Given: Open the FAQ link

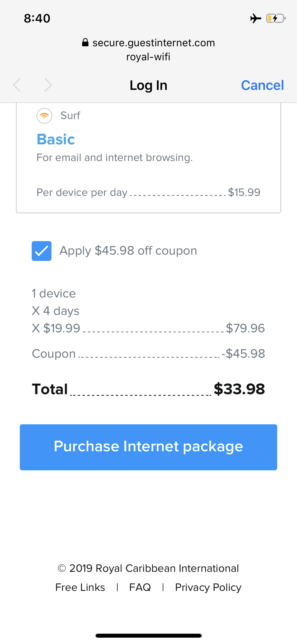Looking at the screenshot, I should (x=140, y=587).
